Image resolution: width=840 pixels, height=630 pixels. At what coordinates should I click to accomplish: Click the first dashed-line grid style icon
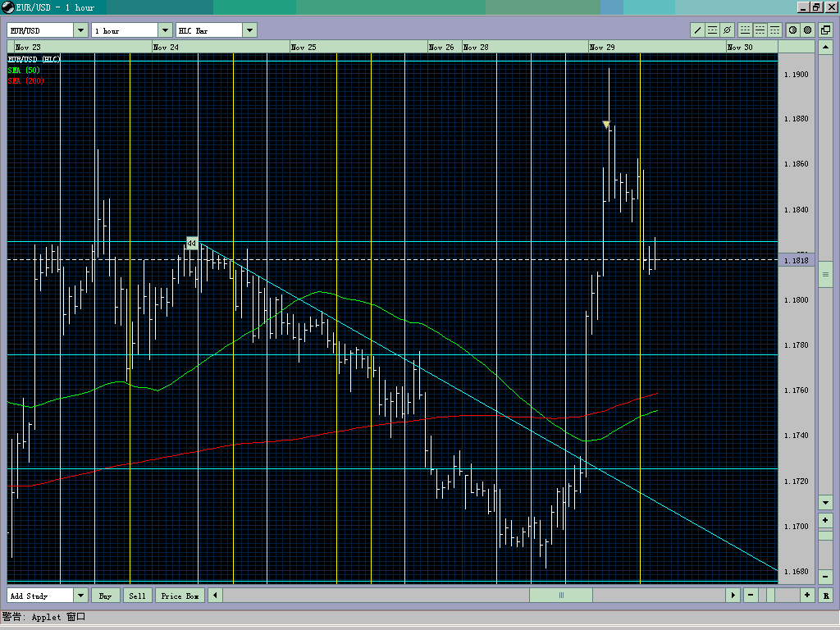(745, 29)
